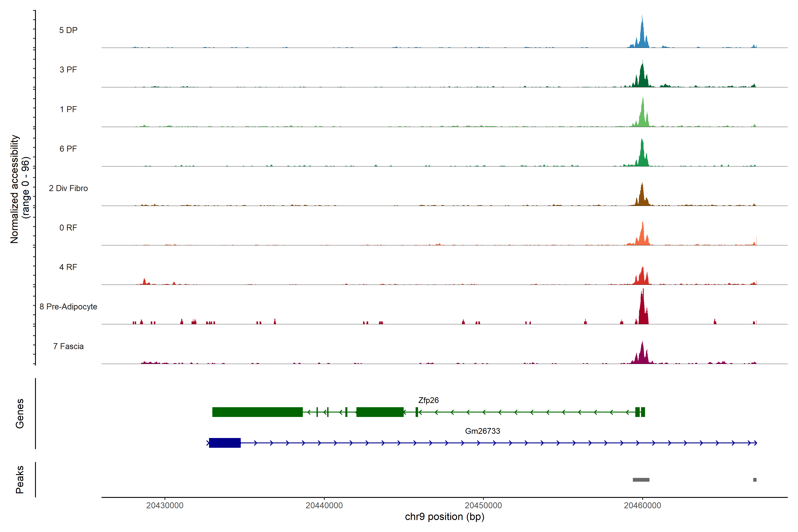
Task: Click the 2 Div Fibro label
Action: click(x=68, y=188)
